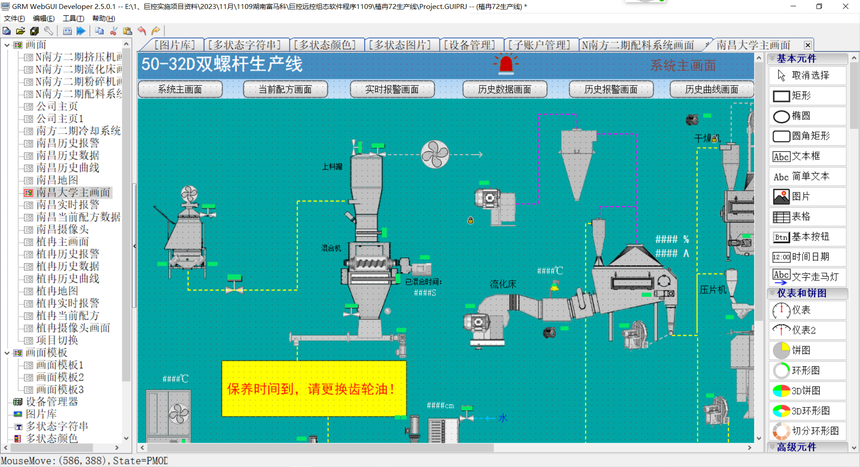
Task: Choose the 文字走马灯 marquee element
Action: [807, 276]
